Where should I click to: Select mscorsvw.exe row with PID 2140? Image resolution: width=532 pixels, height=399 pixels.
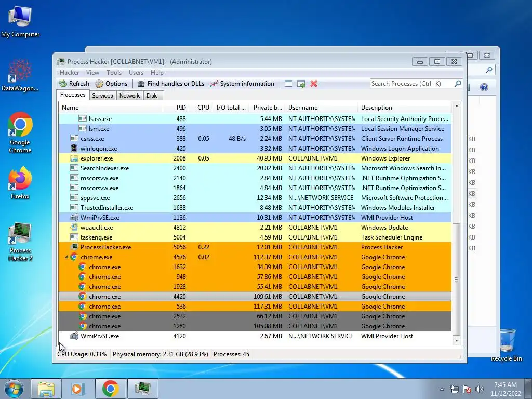click(255, 178)
